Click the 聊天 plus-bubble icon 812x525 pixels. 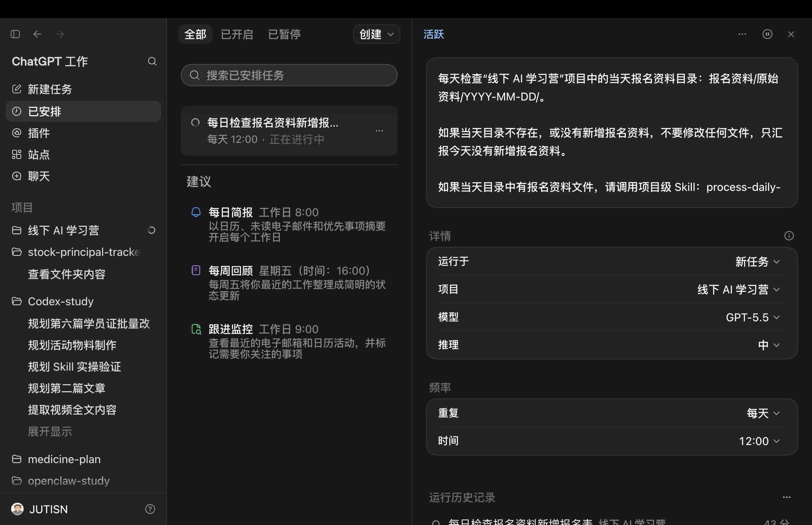pyautogui.click(x=16, y=176)
